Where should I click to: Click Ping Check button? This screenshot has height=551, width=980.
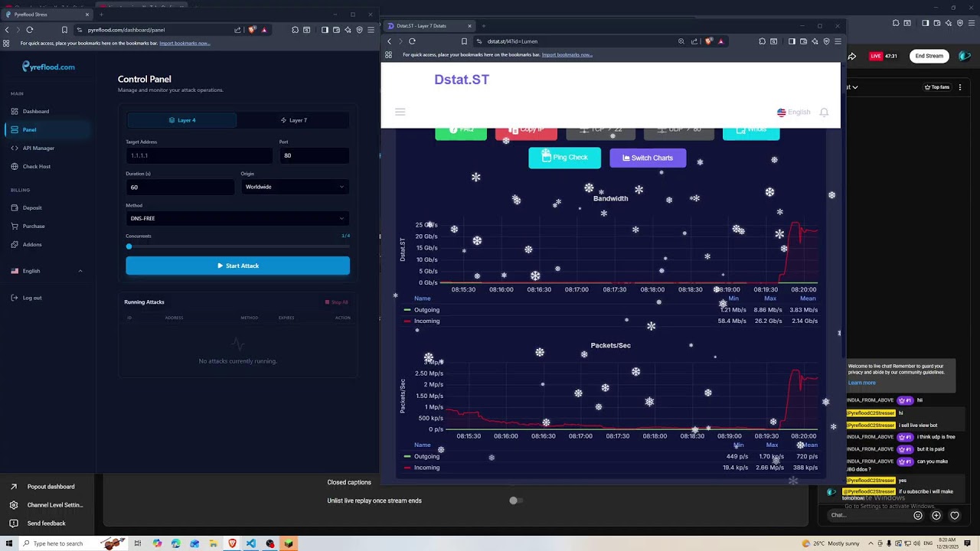tap(564, 158)
